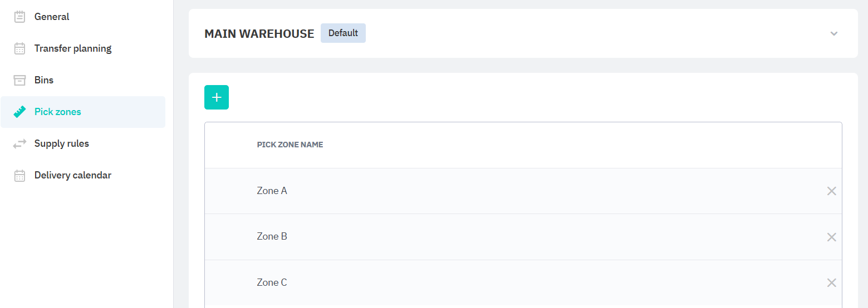
Task: Click the Zone B name cell
Action: (x=272, y=236)
